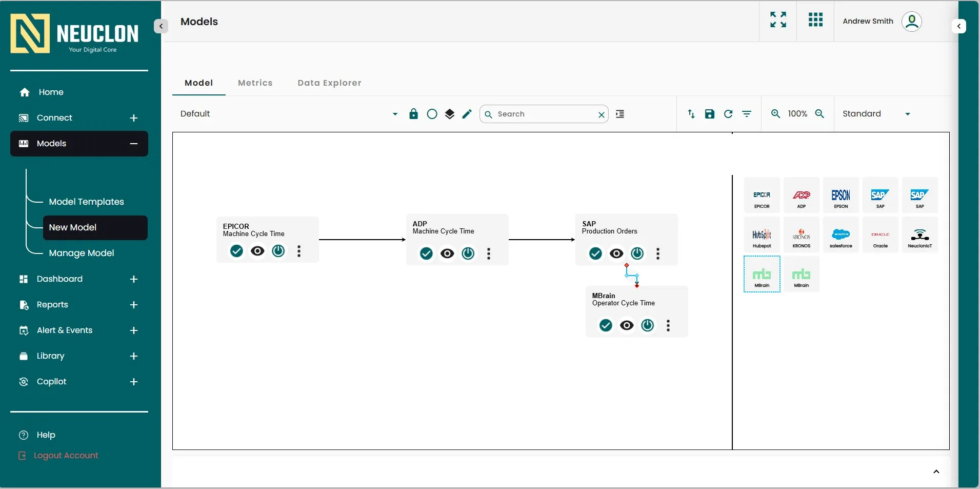
Task: Open the Standard view dropdown
Action: (x=876, y=114)
